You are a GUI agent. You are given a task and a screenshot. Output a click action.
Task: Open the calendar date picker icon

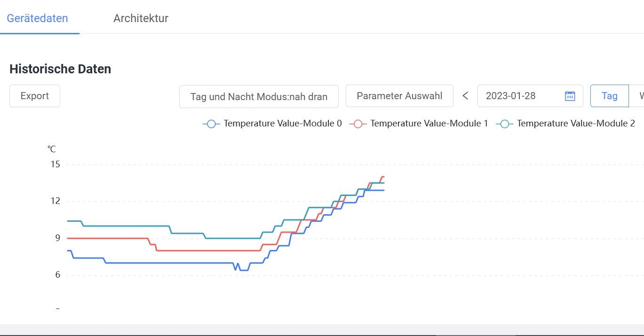[570, 96]
